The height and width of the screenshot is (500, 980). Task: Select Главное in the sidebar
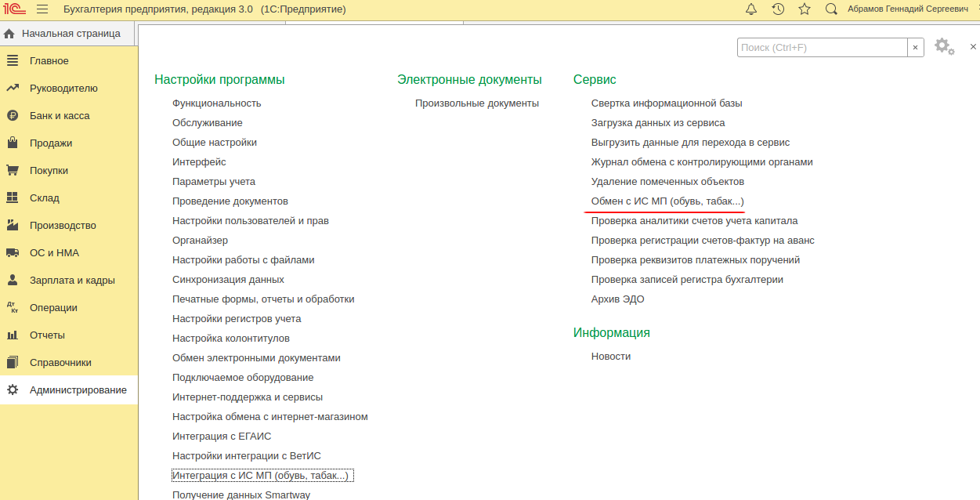coord(49,60)
